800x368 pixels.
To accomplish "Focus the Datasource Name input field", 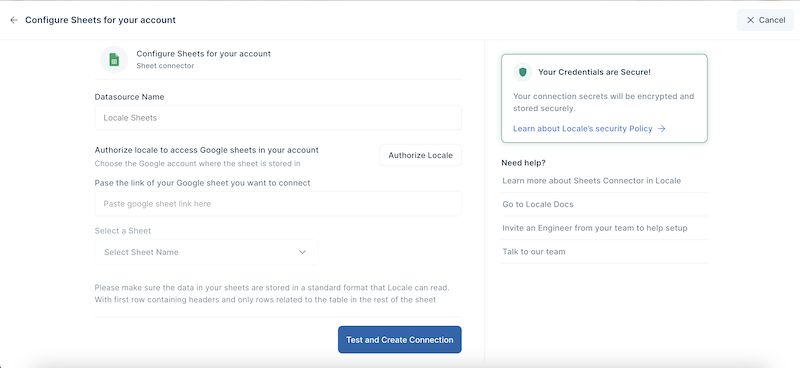I will pos(278,117).
